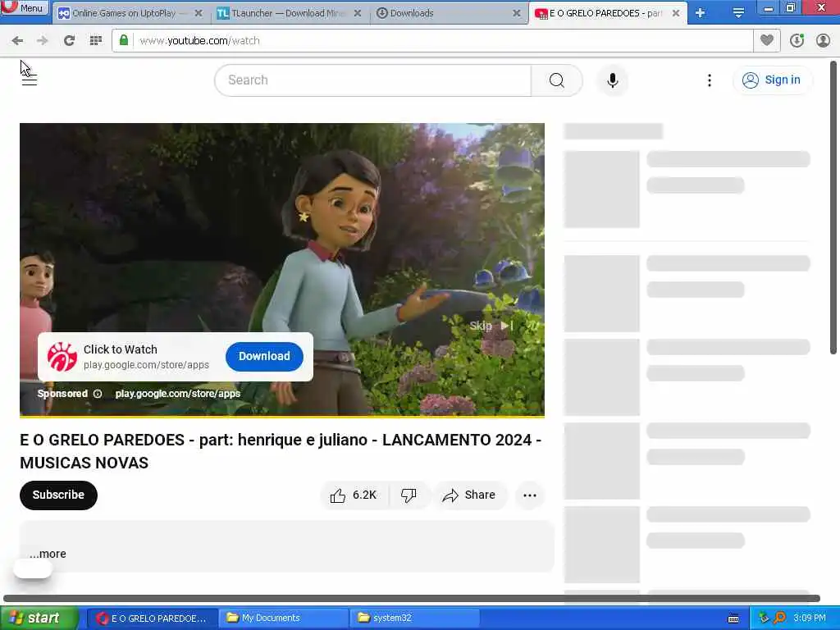
Task: Focus the youtube.com address bar
Action: tap(431, 41)
